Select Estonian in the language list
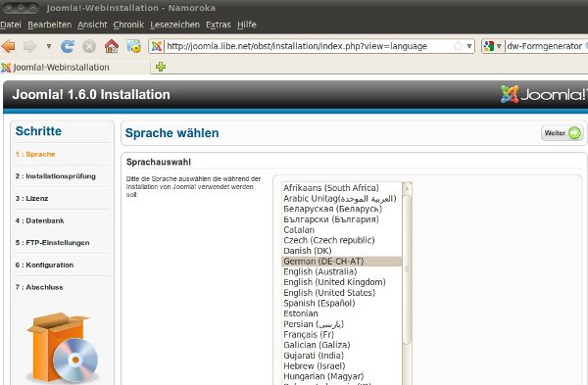The height and width of the screenshot is (385, 588). 342,313
